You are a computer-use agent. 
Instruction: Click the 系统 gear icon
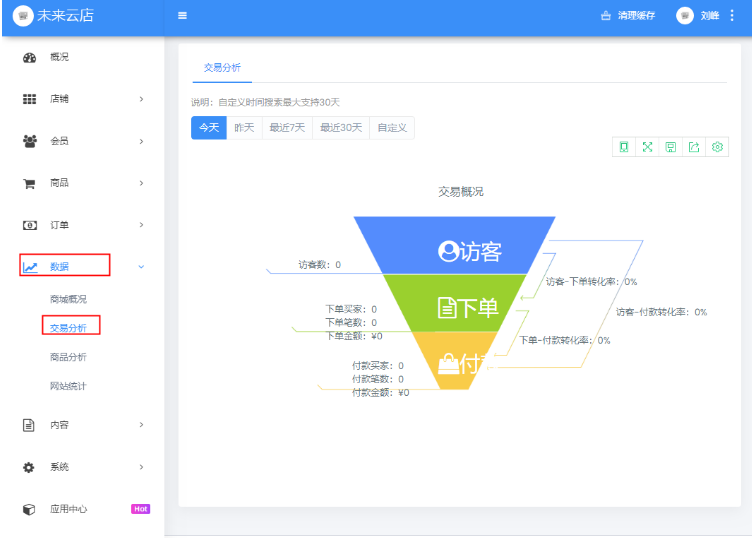pos(29,467)
